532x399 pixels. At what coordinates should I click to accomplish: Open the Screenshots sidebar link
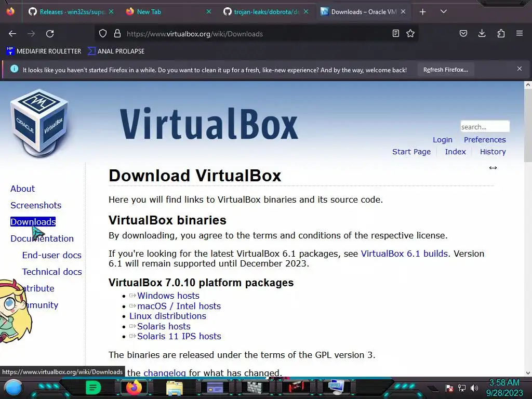pyautogui.click(x=36, y=205)
